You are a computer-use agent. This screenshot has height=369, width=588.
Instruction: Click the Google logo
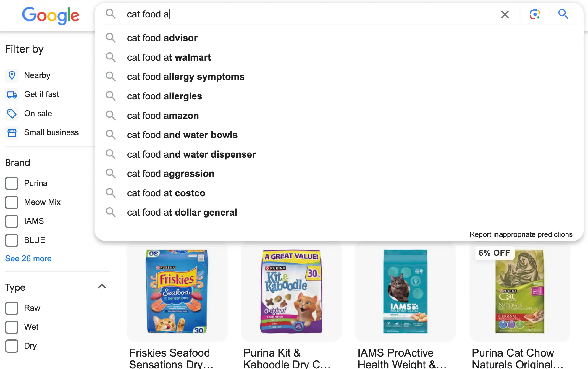[51, 15]
